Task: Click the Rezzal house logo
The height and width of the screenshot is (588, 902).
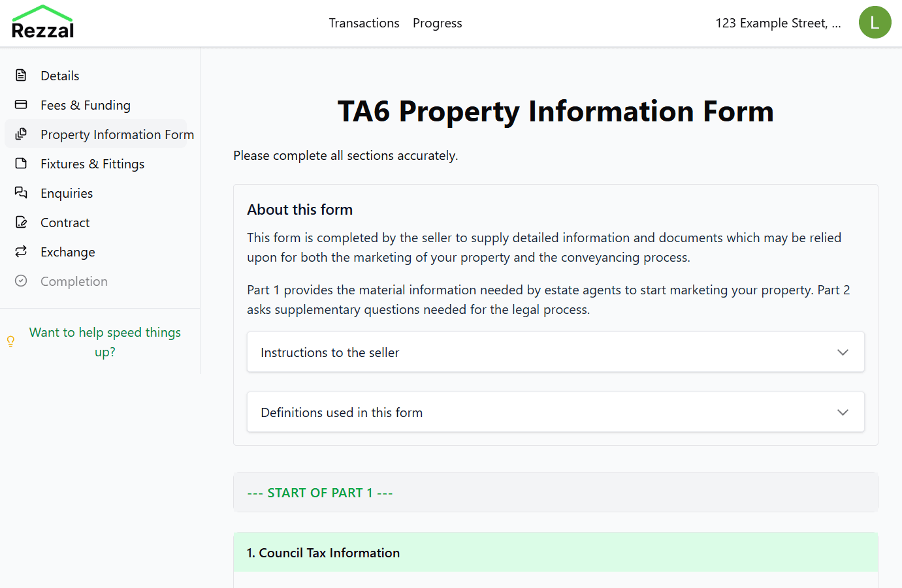Action: pyautogui.click(x=42, y=22)
